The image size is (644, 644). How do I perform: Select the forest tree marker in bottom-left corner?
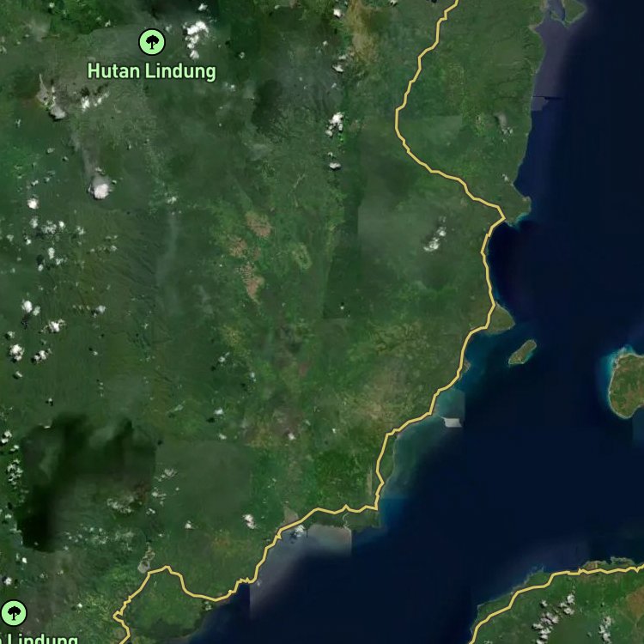13,613
